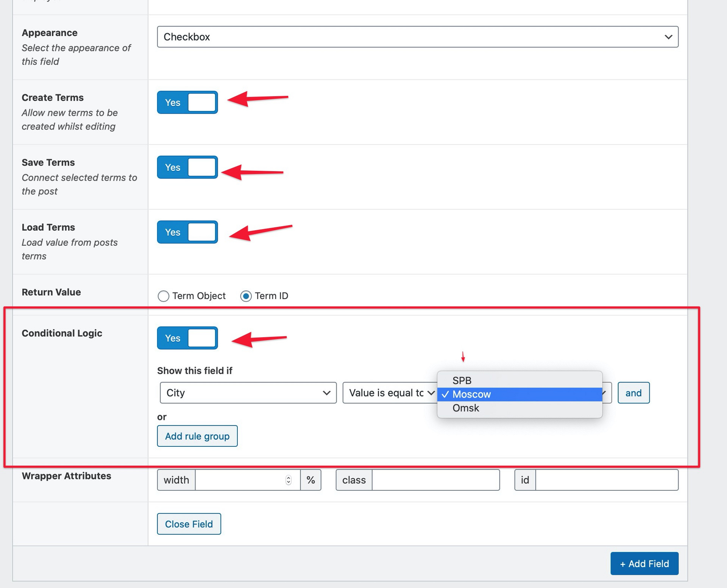Viewport: 727px width, 588px height.
Task: Click the 'Load Terms' label
Action: tap(48, 227)
